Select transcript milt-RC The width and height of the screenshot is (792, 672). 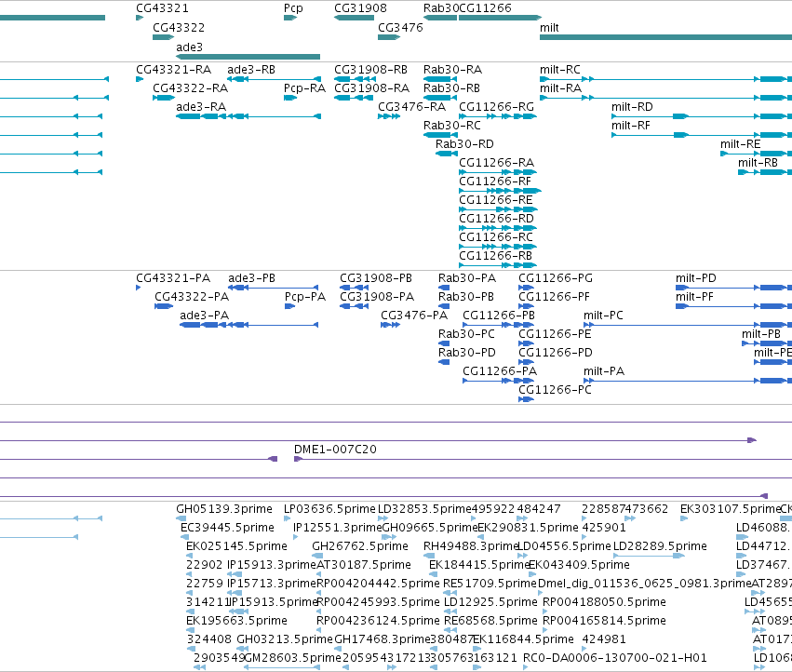tap(665, 79)
